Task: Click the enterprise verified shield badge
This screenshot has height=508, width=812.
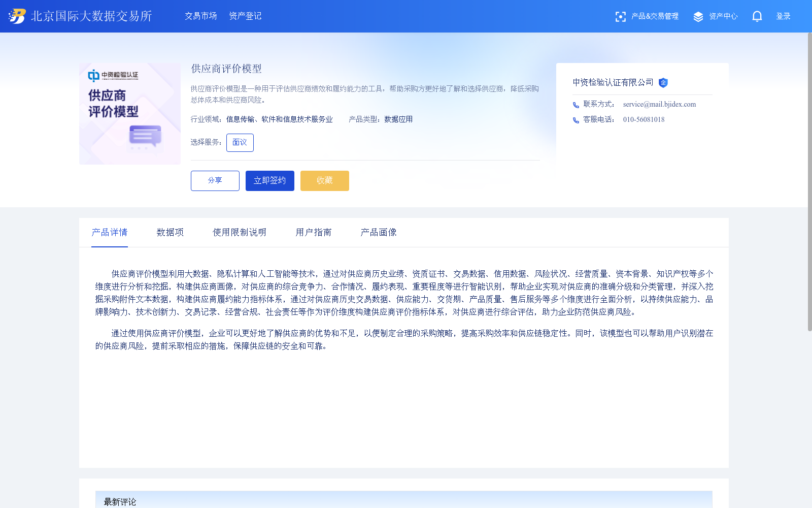Action: (x=663, y=83)
